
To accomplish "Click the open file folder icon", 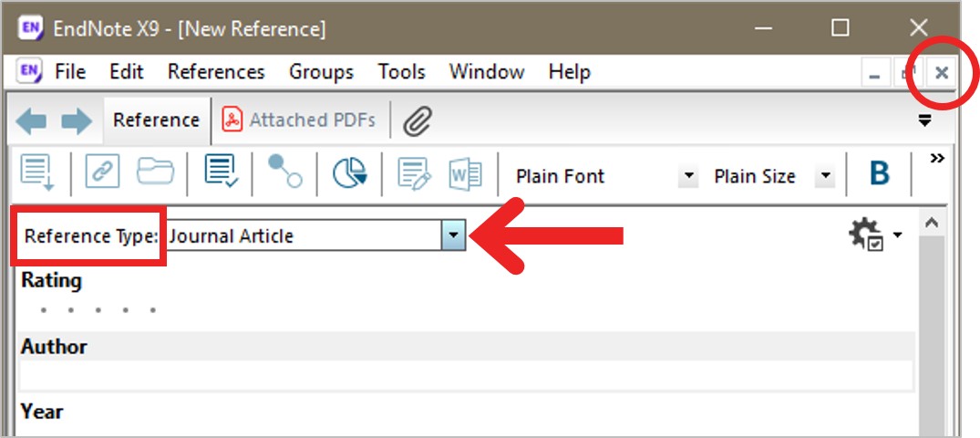I will [156, 172].
